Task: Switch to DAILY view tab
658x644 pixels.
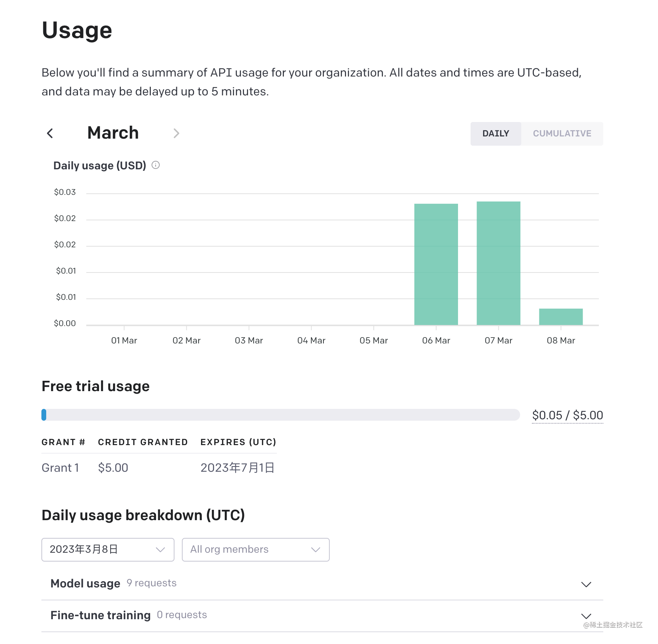Action: tap(496, 133)
